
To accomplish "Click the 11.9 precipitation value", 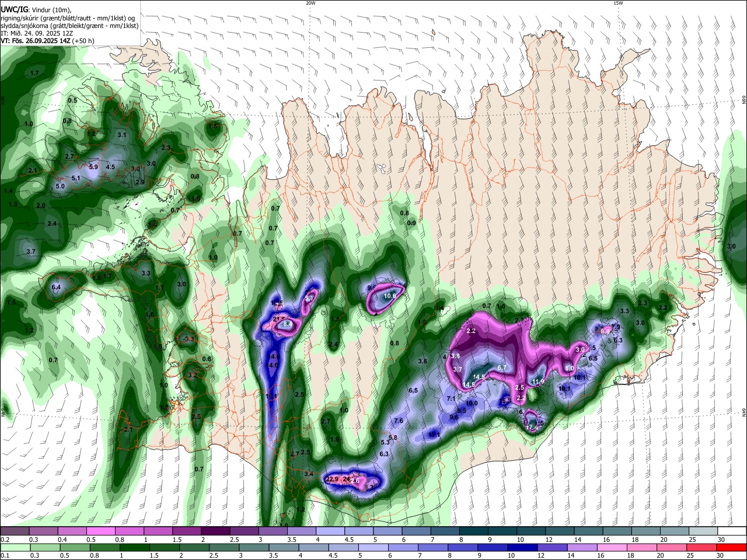I will pyautogui.click(x=538, y=382).
